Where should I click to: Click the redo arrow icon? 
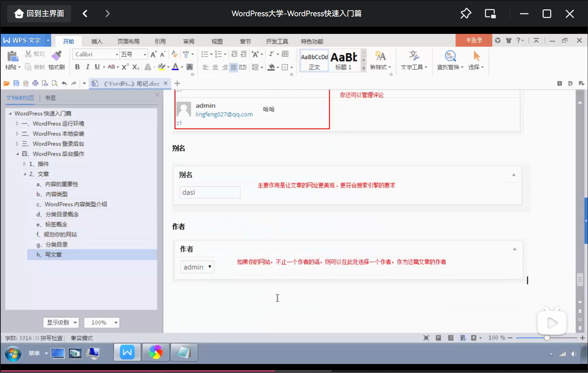74,83
